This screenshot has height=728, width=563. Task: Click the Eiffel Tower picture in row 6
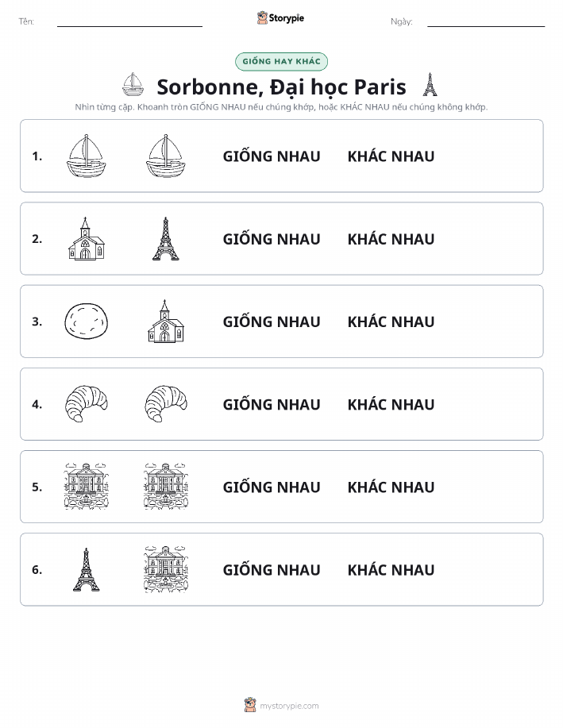pyautogui.click(x=87, y=569)
